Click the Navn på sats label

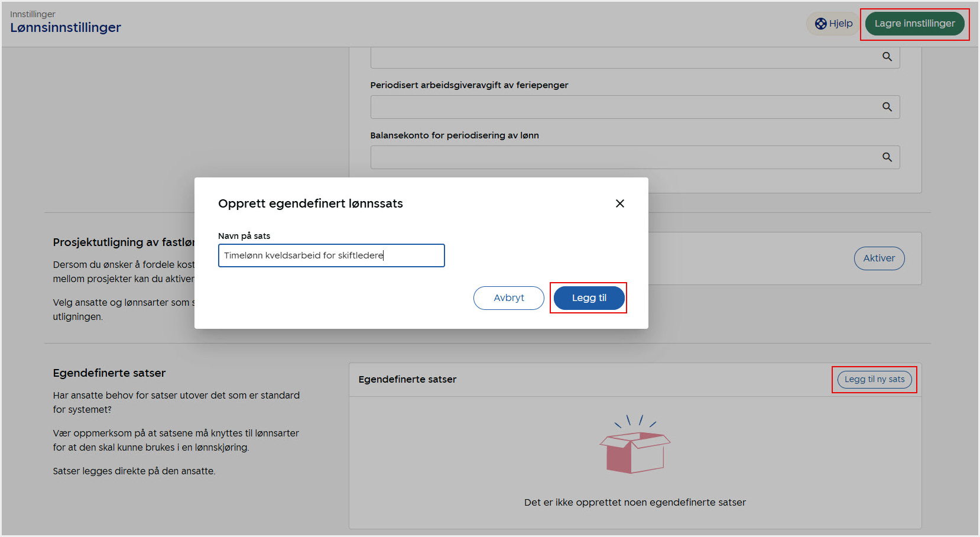(x=244, y=236)
